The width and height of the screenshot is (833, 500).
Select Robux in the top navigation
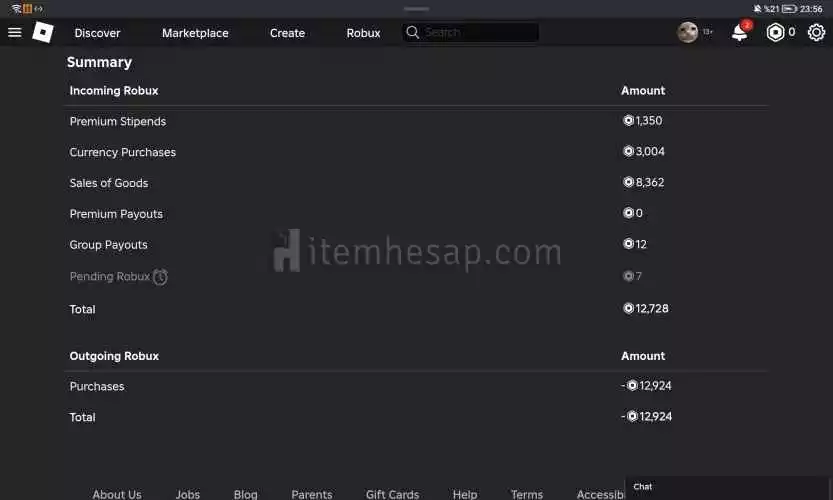coord(363,33)
